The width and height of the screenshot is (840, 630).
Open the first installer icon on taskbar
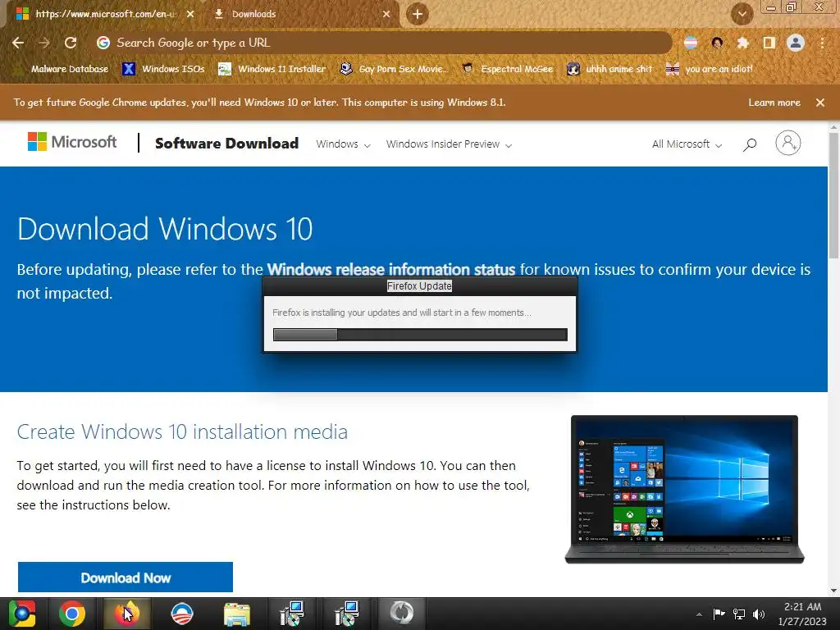point(292,614)
